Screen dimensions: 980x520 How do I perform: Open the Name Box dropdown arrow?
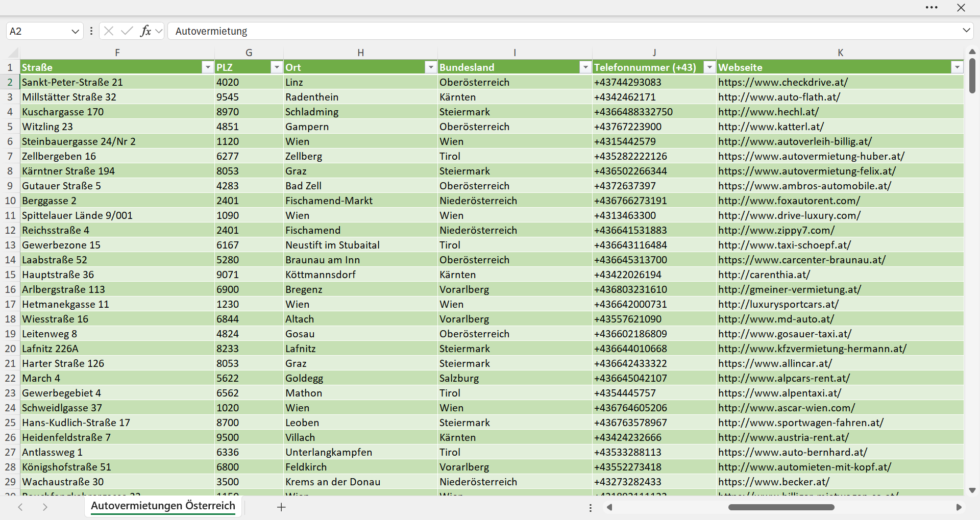[x=75, y=31]
